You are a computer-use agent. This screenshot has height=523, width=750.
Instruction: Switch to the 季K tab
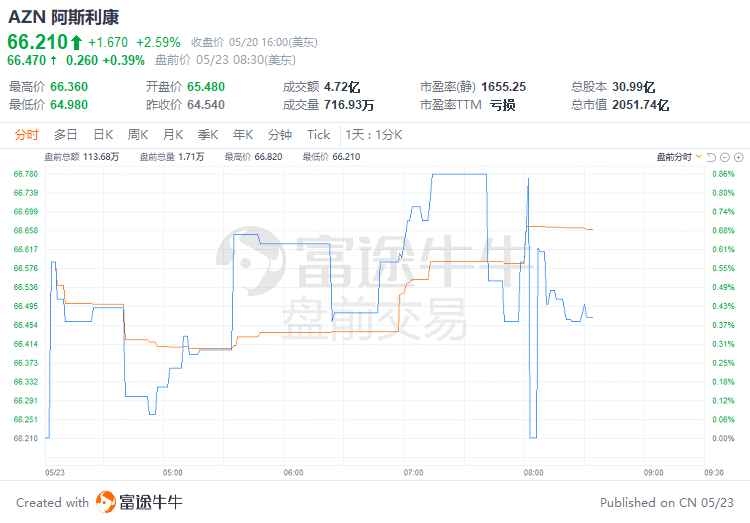point(208,135)
